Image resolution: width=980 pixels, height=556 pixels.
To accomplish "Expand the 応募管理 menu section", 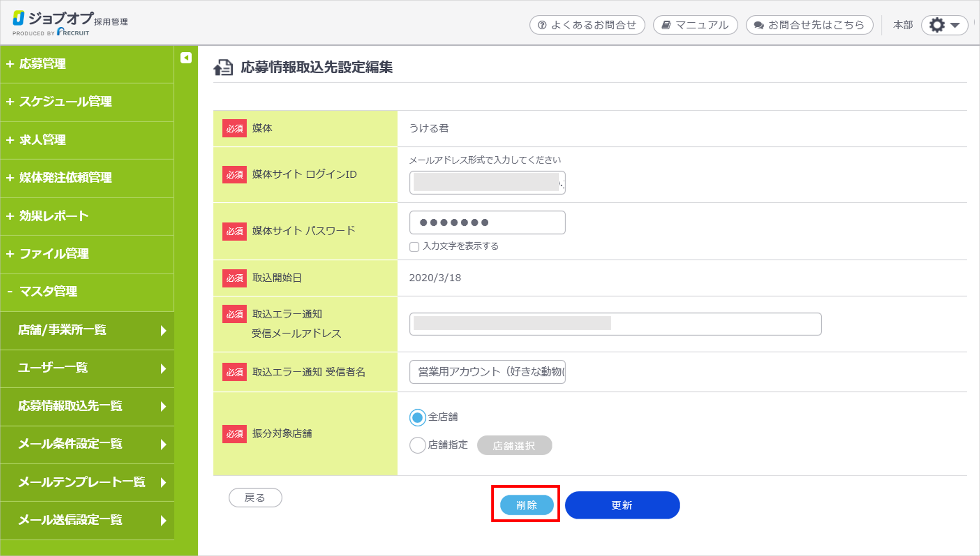I will tap(42, 64).
